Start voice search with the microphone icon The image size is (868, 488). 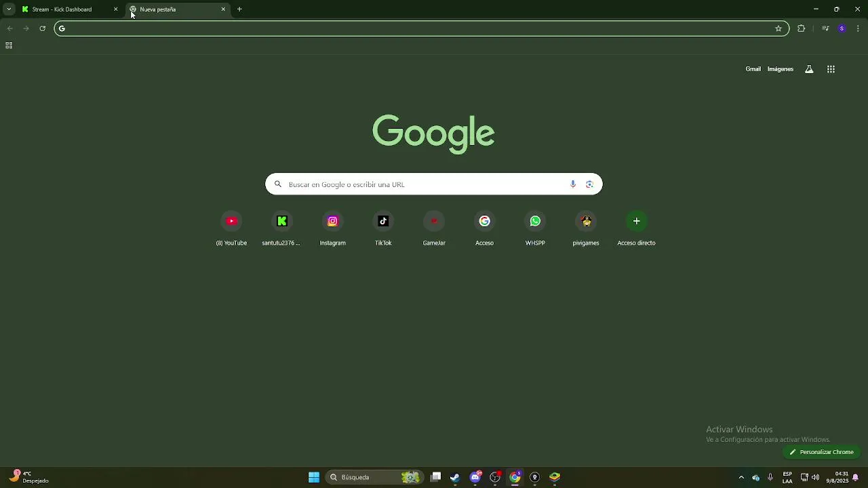573,184
